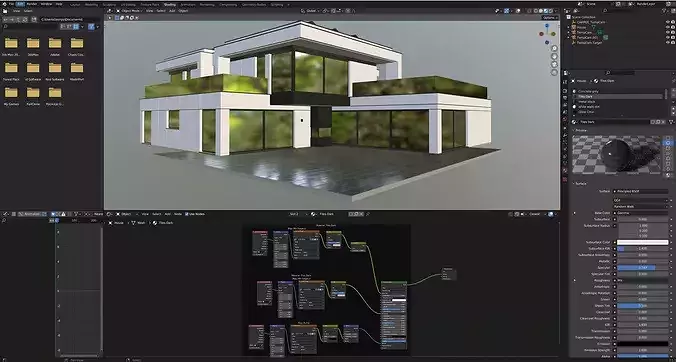Select rendered viewport shading

pyautogui.click(x=550, y=11)
